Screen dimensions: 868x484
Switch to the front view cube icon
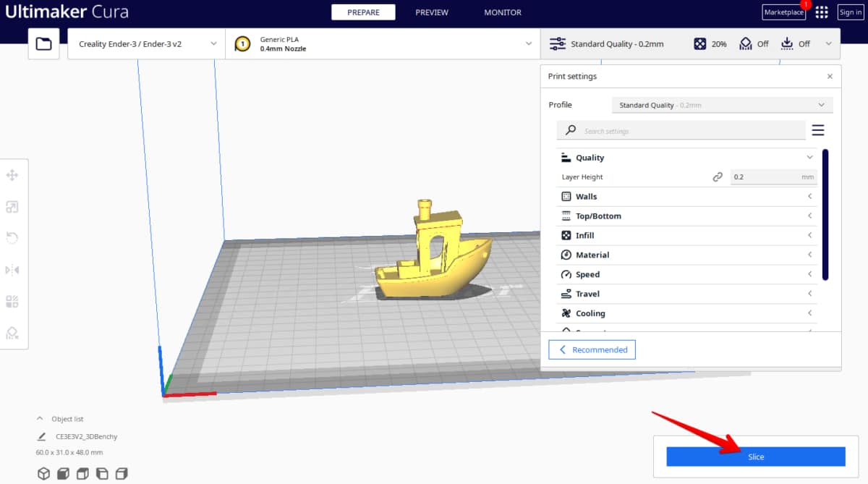coord(63,473)
